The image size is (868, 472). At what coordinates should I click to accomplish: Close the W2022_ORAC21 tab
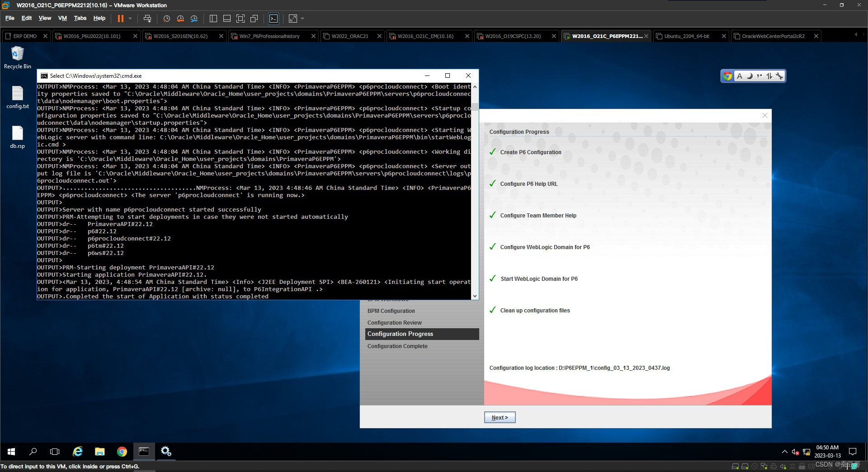[379, 36]
